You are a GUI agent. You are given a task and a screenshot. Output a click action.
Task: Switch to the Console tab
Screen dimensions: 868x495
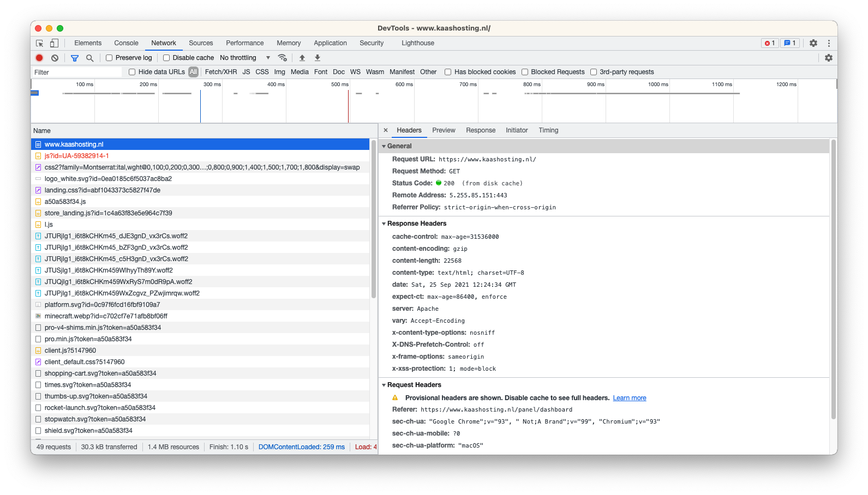coord(126,43)
